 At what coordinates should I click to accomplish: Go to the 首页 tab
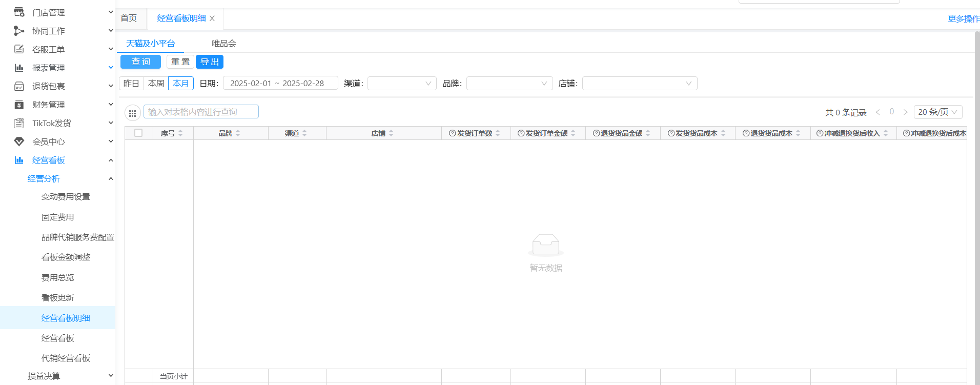click(x=129, y=18)
